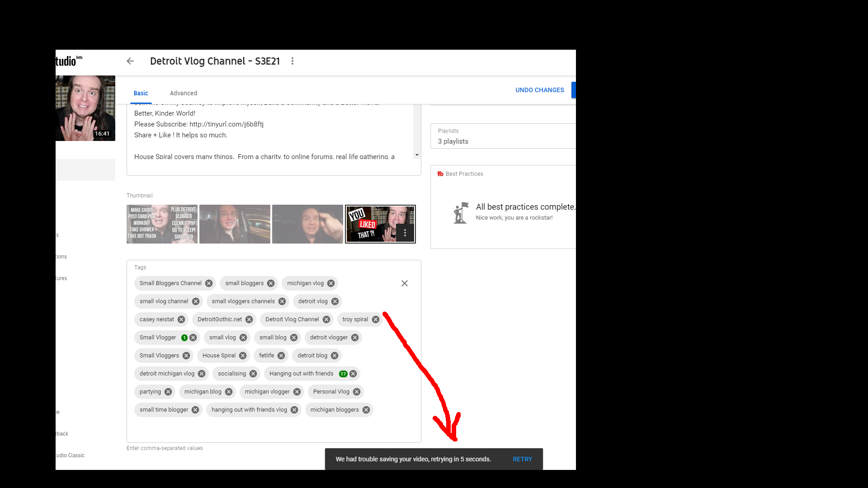Image resolution: width=868 pixels, height=488 pixels.
Task: Remove the 'casey neistat' tag
Action: tap(181, 319)
